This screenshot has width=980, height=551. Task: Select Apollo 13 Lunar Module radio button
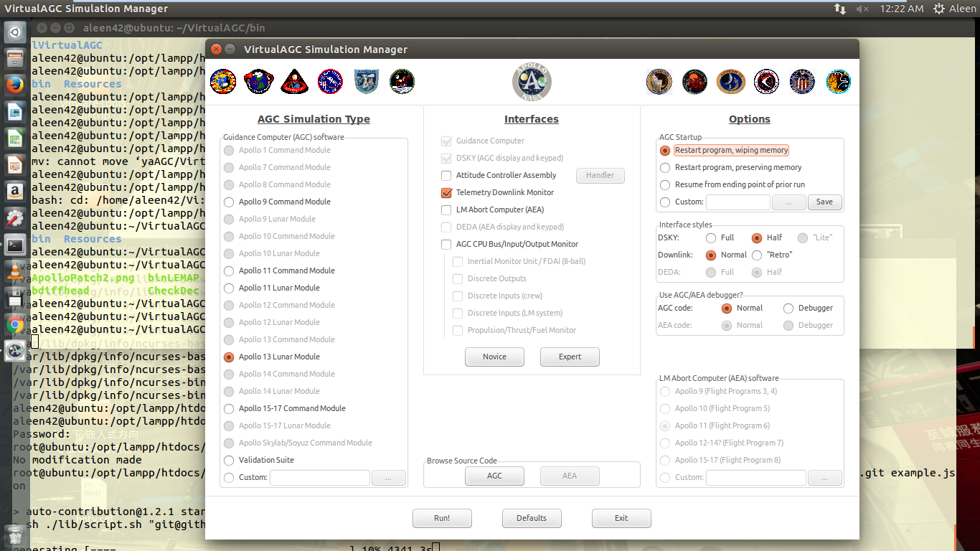click(x=229, y=357)
